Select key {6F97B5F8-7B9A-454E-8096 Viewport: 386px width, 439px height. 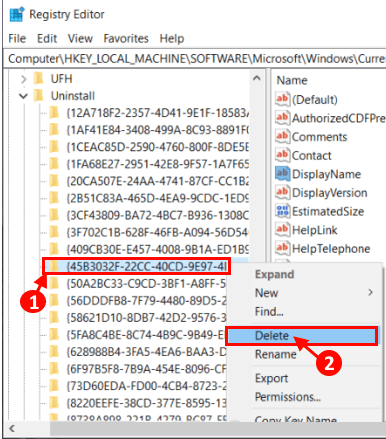[146, 369]
